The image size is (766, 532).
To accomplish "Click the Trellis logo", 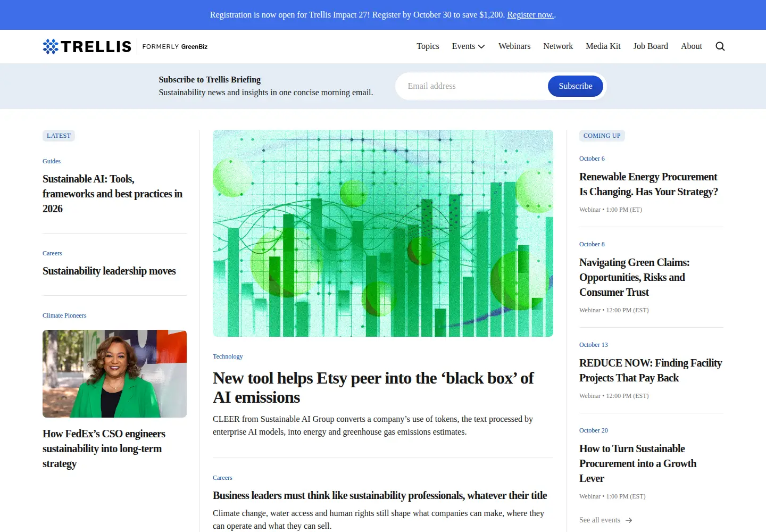I will (x=87, y=46).
